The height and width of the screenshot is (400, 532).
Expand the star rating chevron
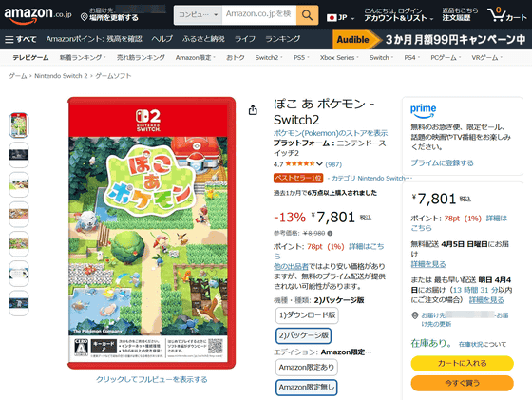pos(319,164)
